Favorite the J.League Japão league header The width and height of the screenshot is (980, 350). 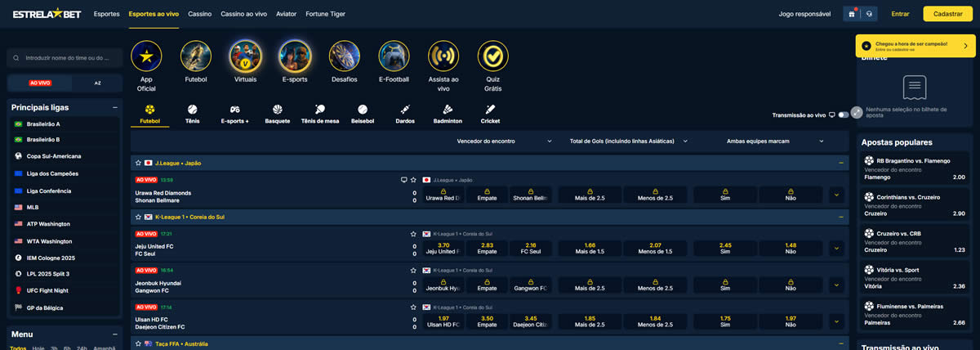pos(138,164)
